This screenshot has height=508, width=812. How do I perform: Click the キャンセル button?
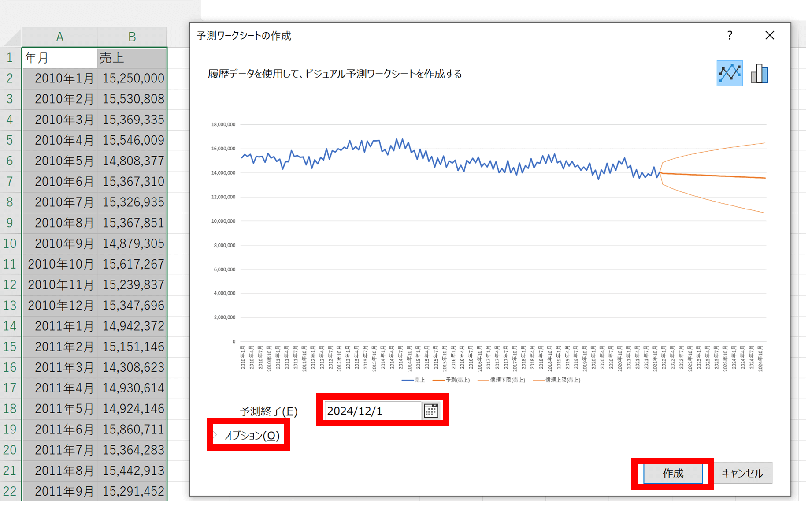point(743,473)
